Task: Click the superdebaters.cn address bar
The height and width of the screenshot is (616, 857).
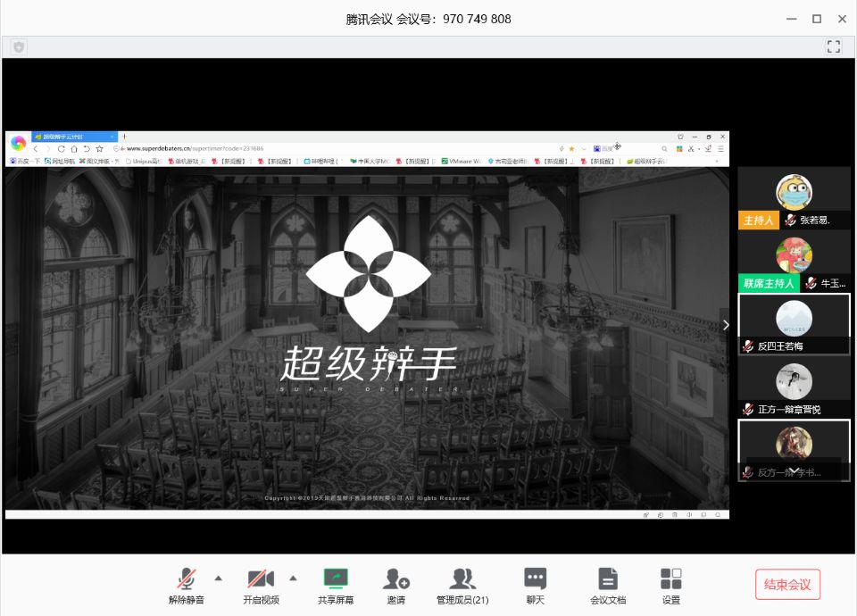Action: click(333, 149)
